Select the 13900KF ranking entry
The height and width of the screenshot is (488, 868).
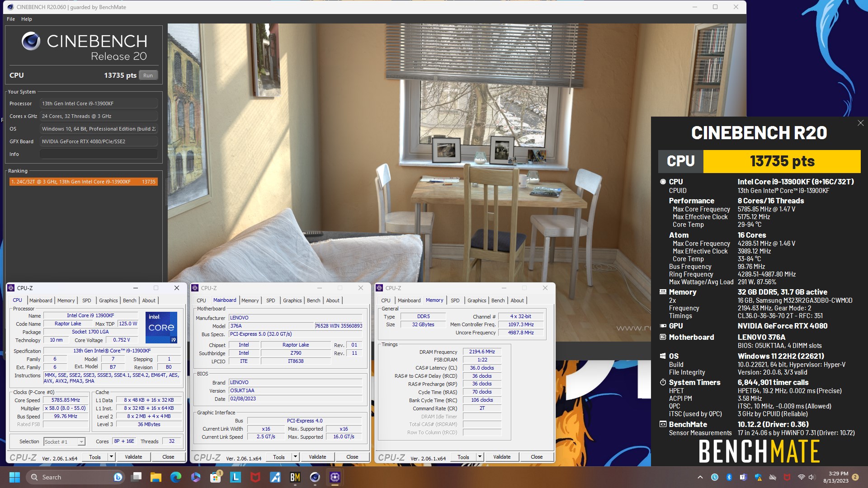click(84, 182)
